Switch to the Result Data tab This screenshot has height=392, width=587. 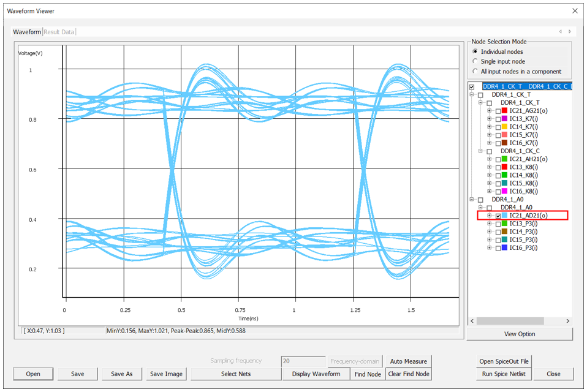pos(59,32)
